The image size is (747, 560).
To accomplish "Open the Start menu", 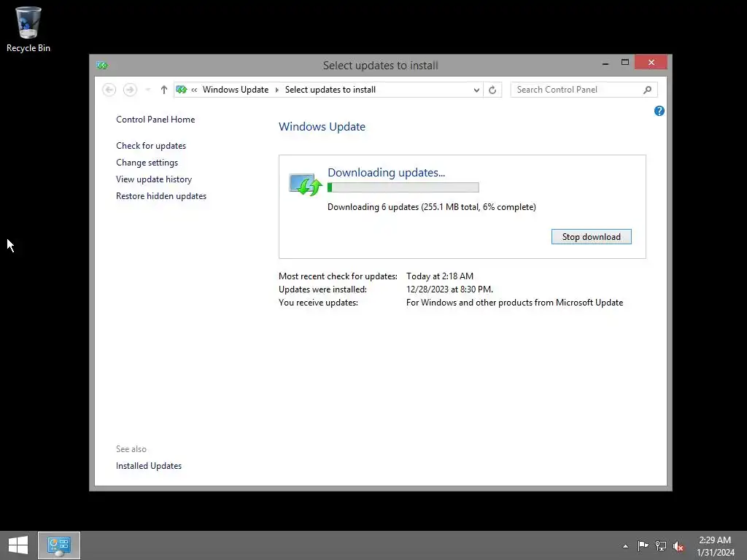I will [x=18, y=545].
